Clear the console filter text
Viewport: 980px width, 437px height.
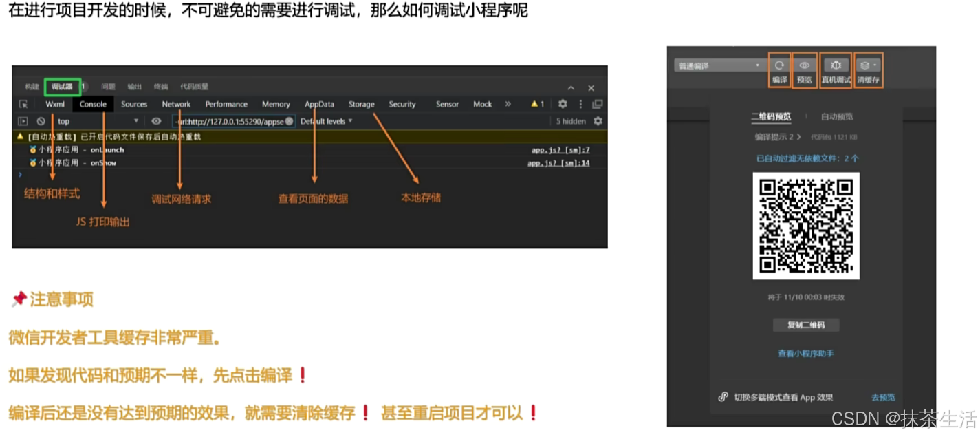point(290,121)
